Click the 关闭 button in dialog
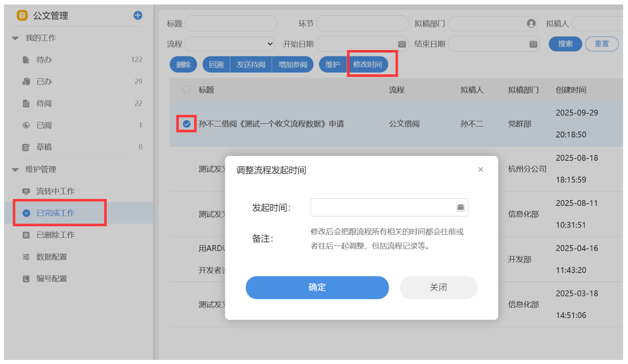This screenshot has width=628, height=364. 438,287
